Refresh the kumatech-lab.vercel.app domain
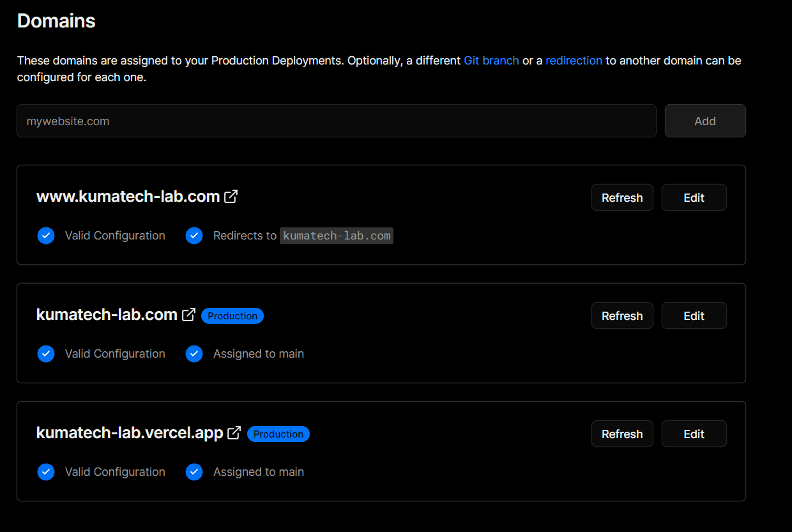Image resolution: width=792 pixels, height=532 pixels. point(622,434)
